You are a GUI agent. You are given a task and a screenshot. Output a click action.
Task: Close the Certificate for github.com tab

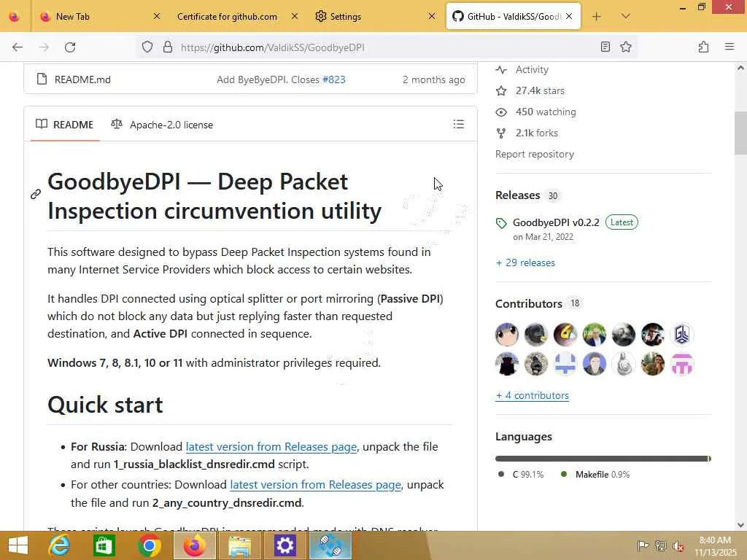point(295,16)
